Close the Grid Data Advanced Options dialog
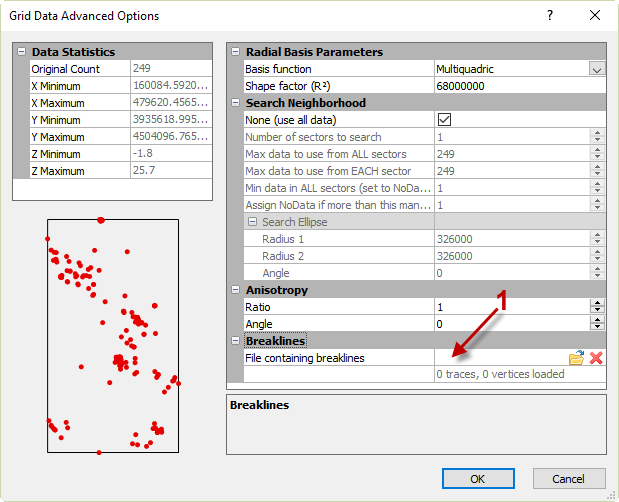The height and width of the screenshot is (502, 619). [595, 15]
